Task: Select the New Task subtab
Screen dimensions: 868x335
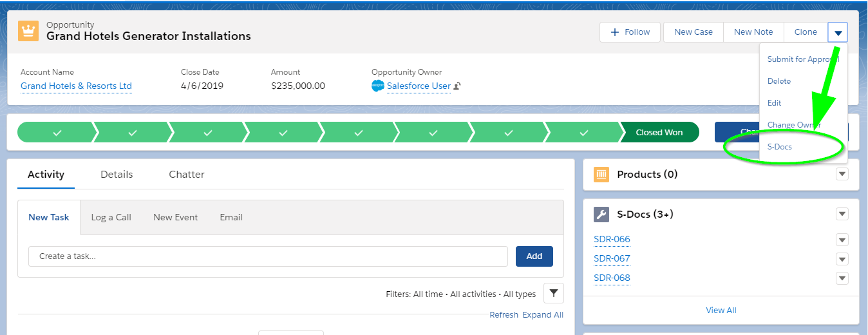Action: point(49,218)
